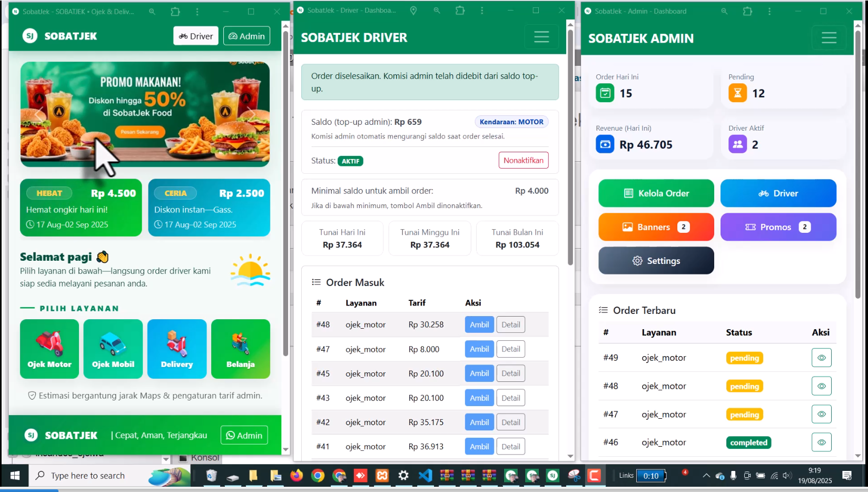The height and width of the screenshot is (492, 868).
Task: Deactivate driver status with Nonaktifkan button
Action: tap(523, 160)
